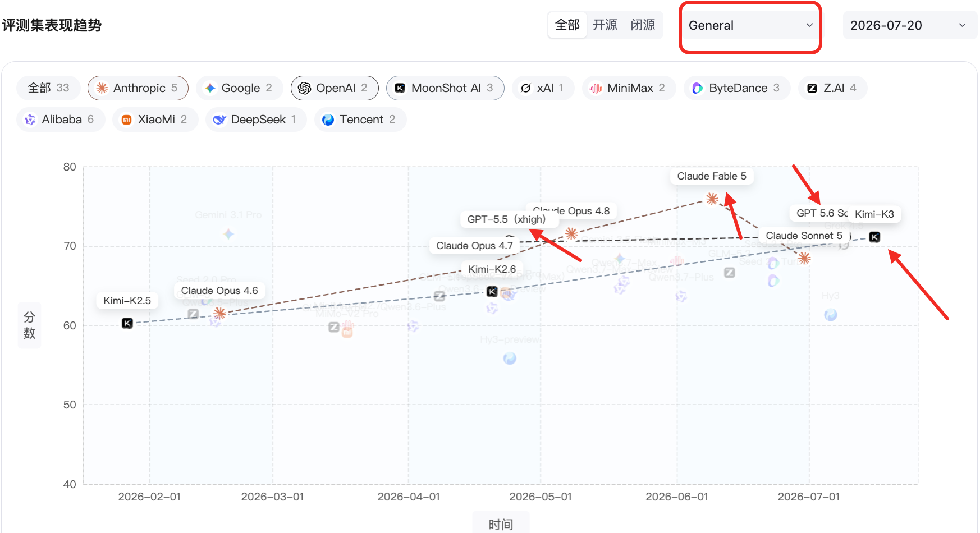
Task: Show XiaoMi models on the chart
Action: pyautogui.click(x=155, y=120)
